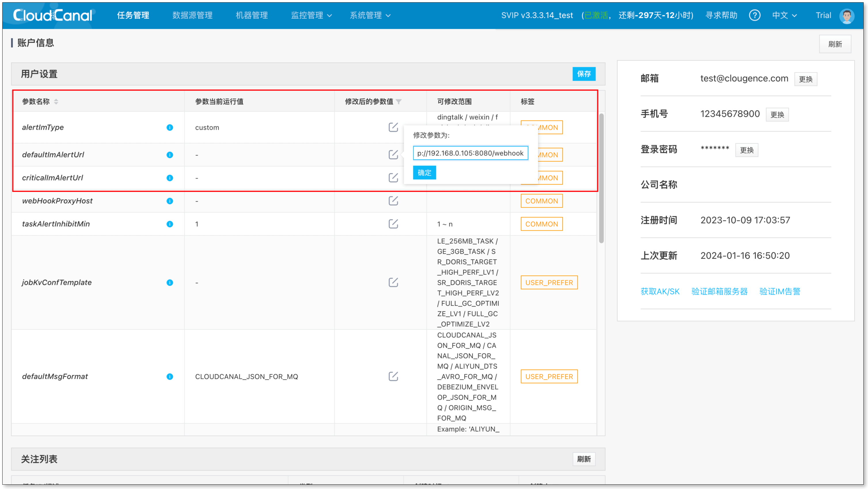The height and width of the screenshot is (489, 868).
Task: Click info icon beside defaultImAlertUrl
Action: pyautogui.click(x=170, y=155)
